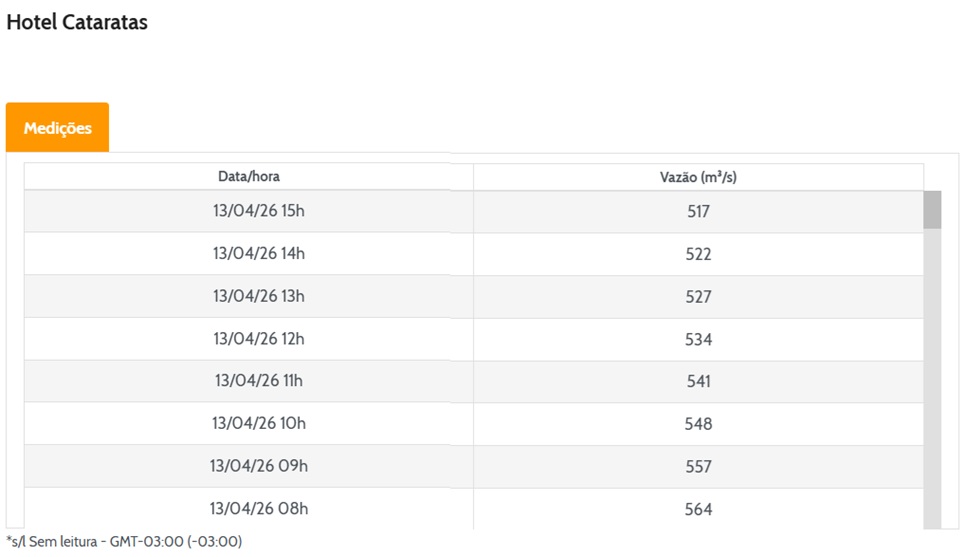The height and width of the screenshot is (557, 966).
Task: Select the 13/04/26 08h date cell
Action: 259,508
